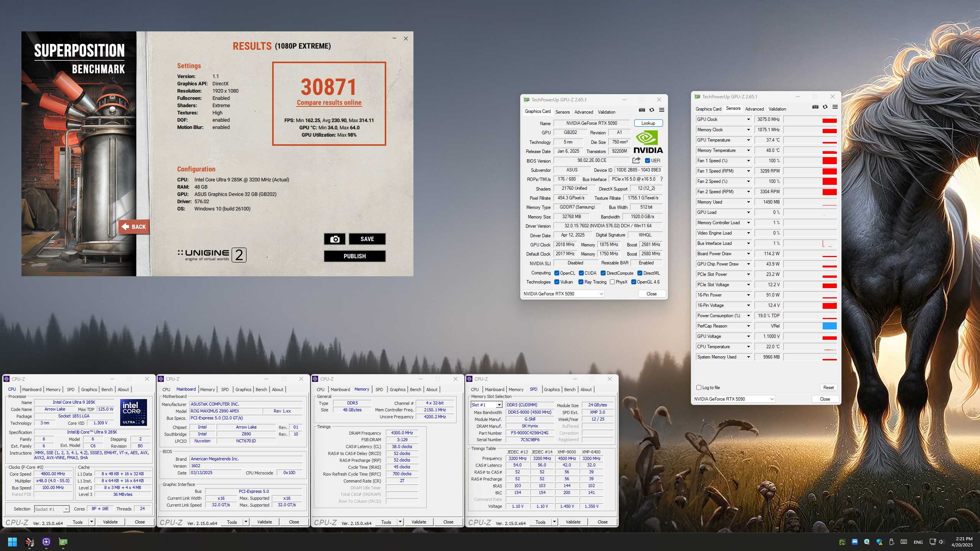Click SAVE in Superposition results
Viewport: 980px width, 551px height.
367,239
